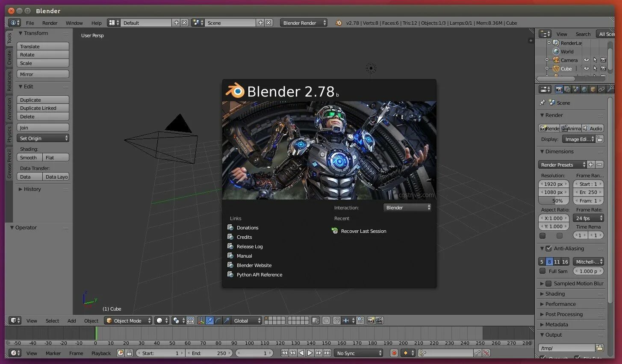Open Constraints properties tab chain icon

click(x=601, y=89)
